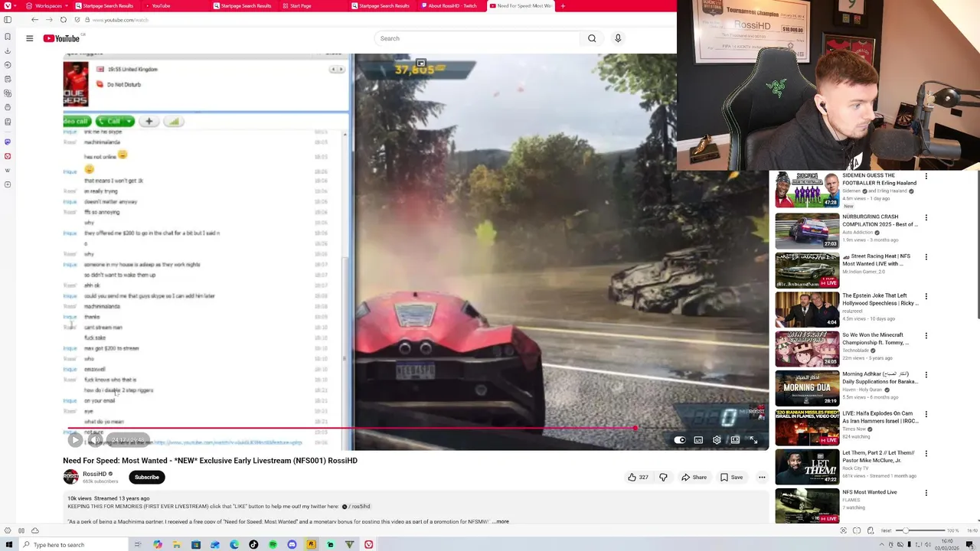Click the address bar showing www.youtube.com/watch
The image size is (980, 551).
(375, 20)
